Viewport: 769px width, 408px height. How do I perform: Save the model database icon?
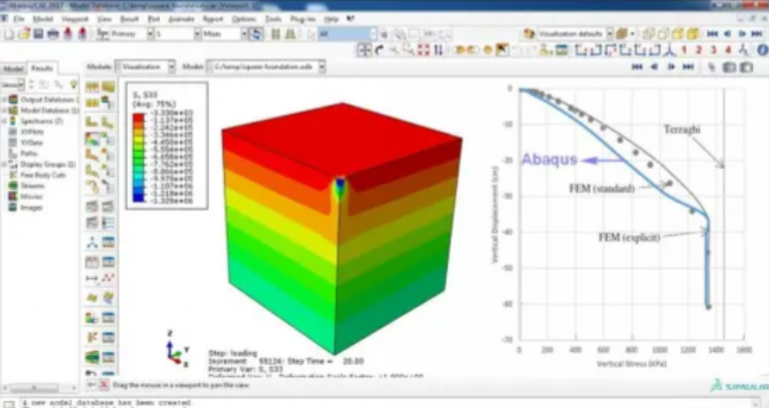click(x=38, y=34)
